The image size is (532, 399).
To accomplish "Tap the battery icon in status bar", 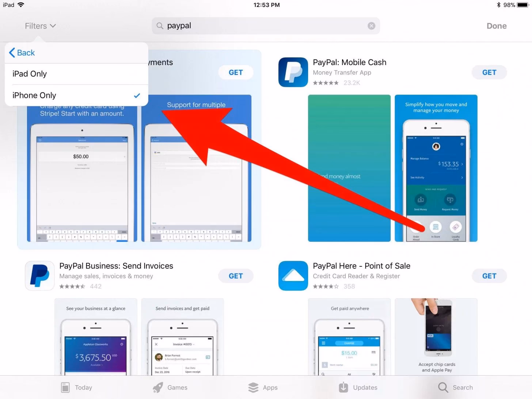I will click(523, 5).
